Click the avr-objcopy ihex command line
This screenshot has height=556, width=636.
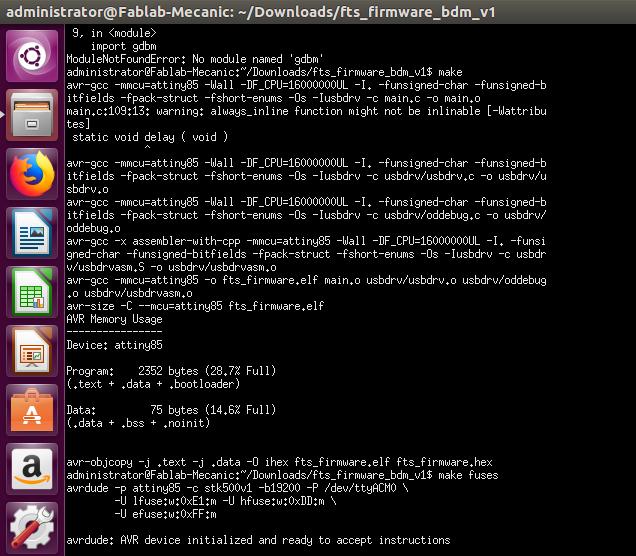tap(279, 462)
